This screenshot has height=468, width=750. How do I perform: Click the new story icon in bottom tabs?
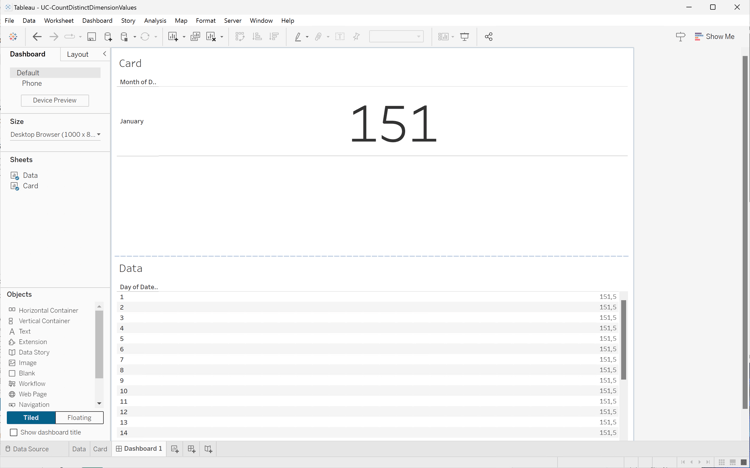coord(208,449)
